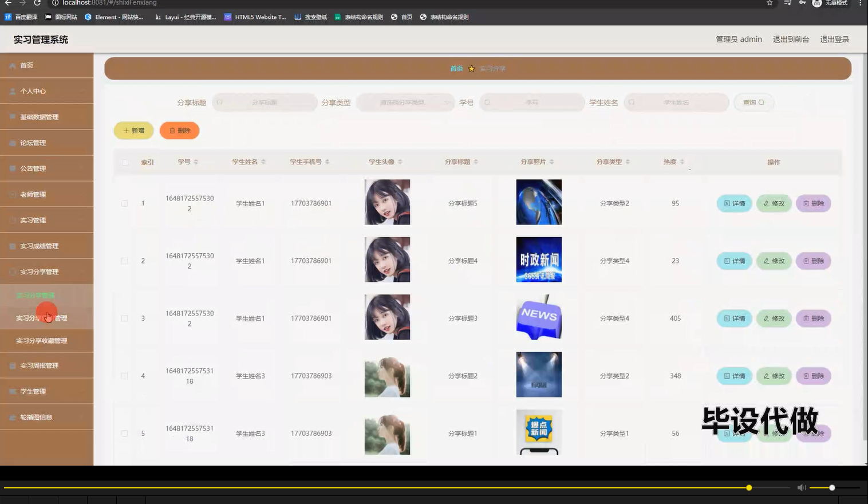Screen dimensions: 868x504
Task: Select the 老师管理 teacher management icon
Action: pos(13,194)
